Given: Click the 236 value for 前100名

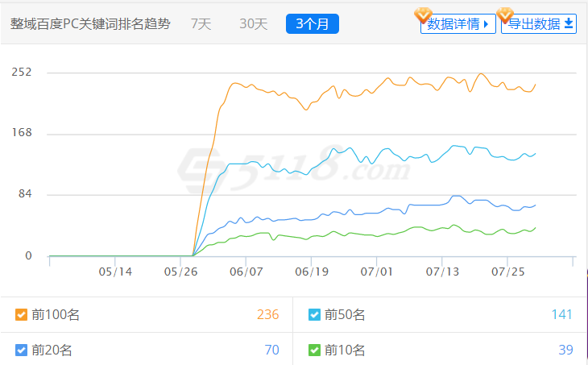Looking at the screenshot, I should (267, 315).
